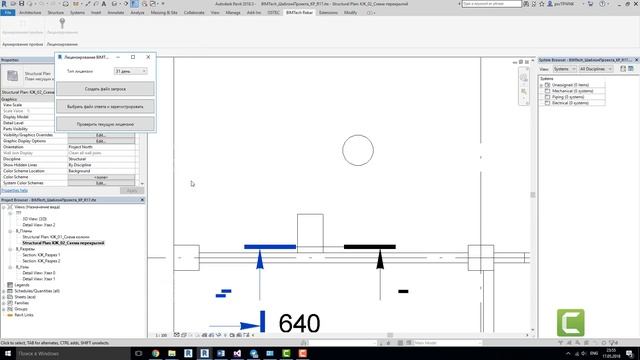
Task: Click the Армирование проёмов ribbon tool
Action: (22, 26)
